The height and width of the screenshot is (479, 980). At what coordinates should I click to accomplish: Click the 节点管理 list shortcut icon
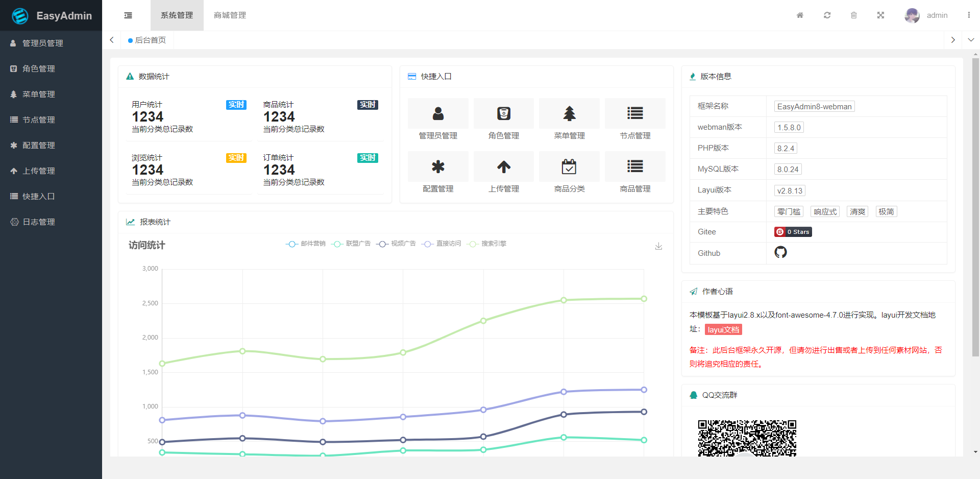635,113
